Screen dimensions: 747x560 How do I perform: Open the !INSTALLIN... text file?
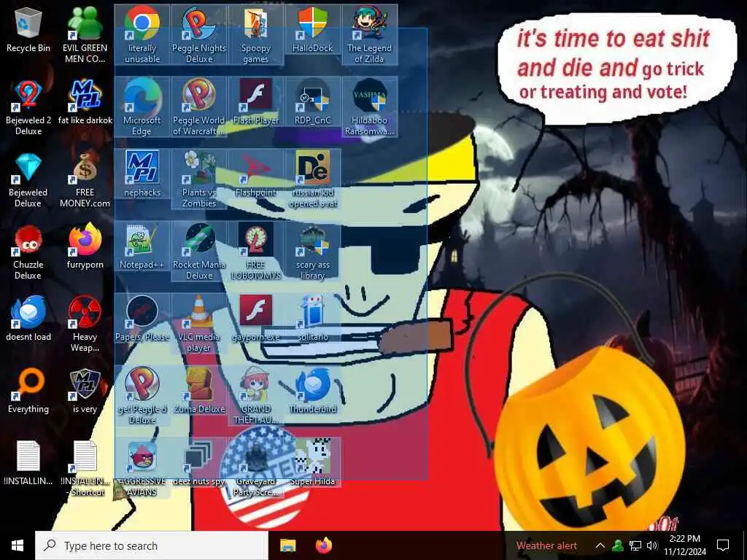tap(28, 464)
